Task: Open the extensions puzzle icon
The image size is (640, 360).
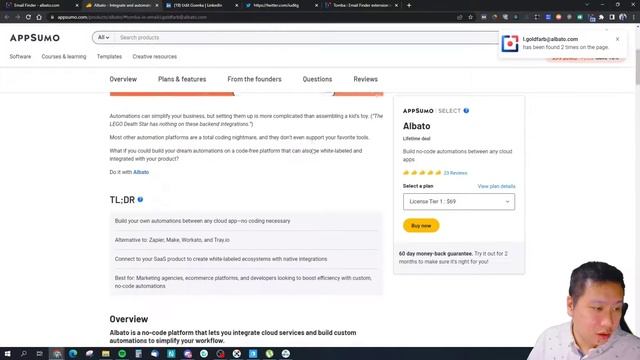Action: click(601, 17)
